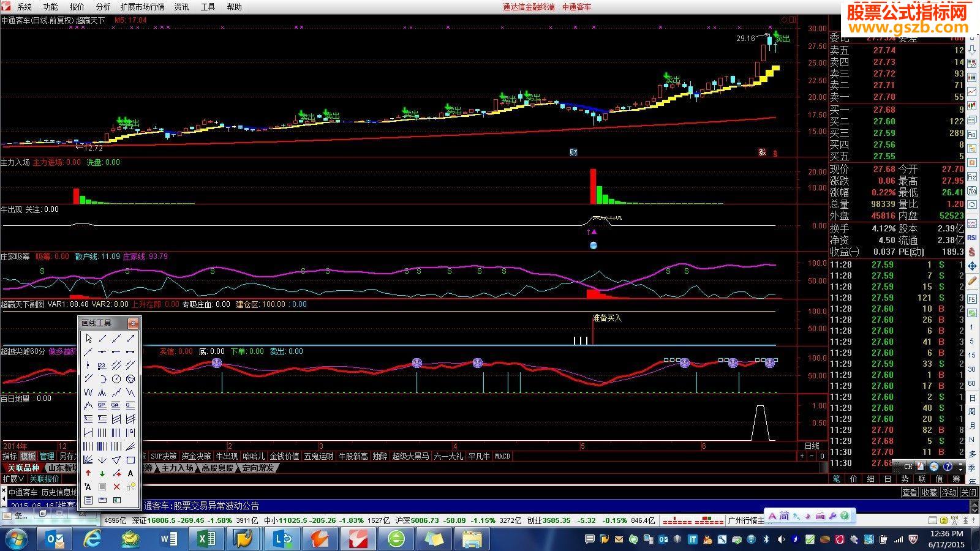Switch to the 牛出现 indicator tab
The width and height of the screenshot is (980, 551).
[x=227, y=456]
